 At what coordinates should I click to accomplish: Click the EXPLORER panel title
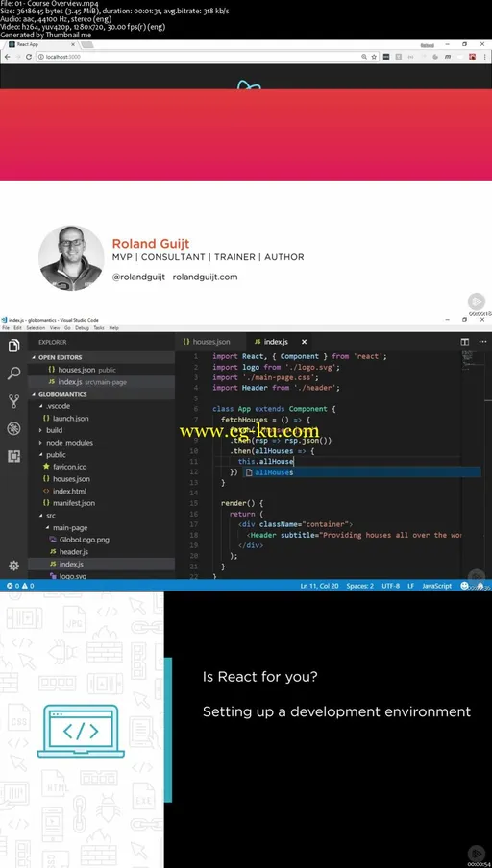pyautogui.click(x=53, y=342)
